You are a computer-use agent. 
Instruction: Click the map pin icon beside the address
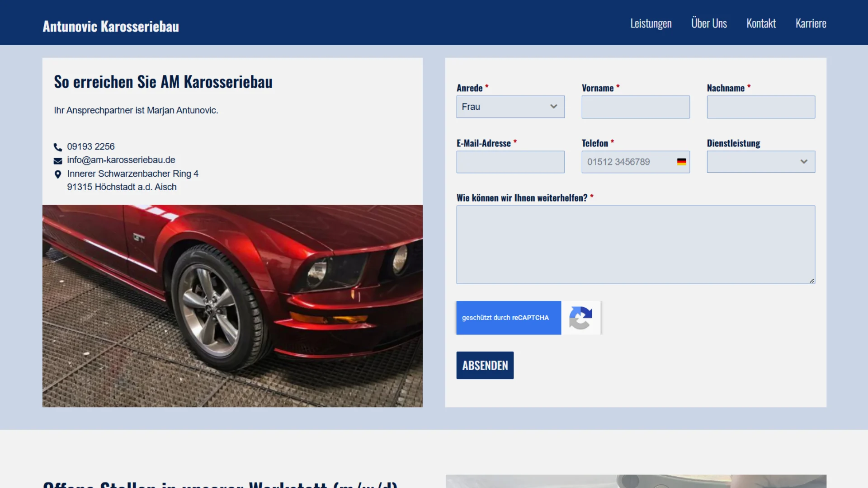58,174
